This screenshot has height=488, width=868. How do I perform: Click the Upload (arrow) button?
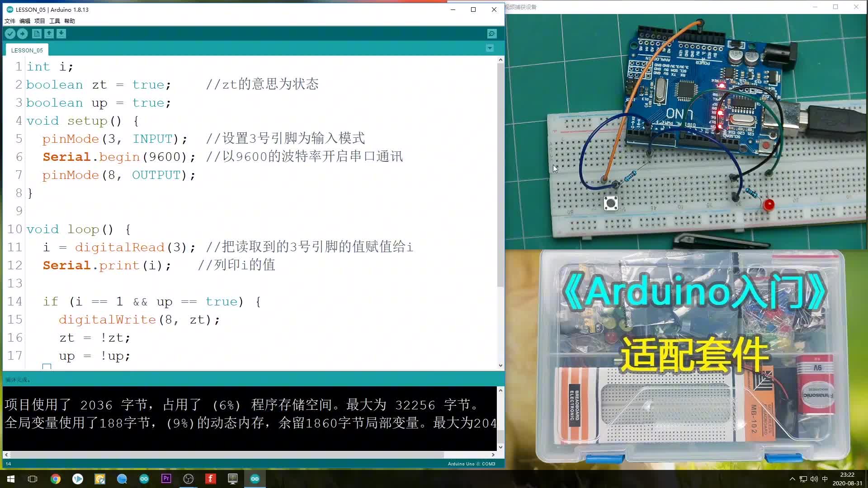pyautogui.click(x=22, y=33)
